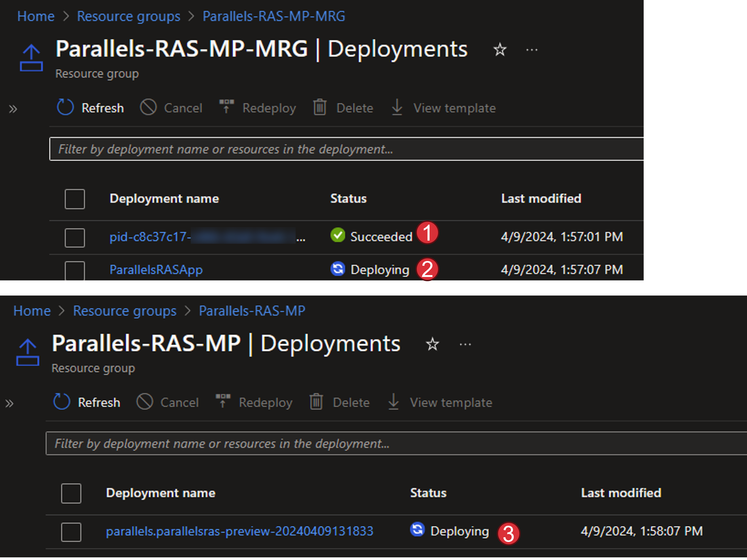747x560 pixels.
Task: Toggle select-all checkbox in top deployments table
Action: 75,199
